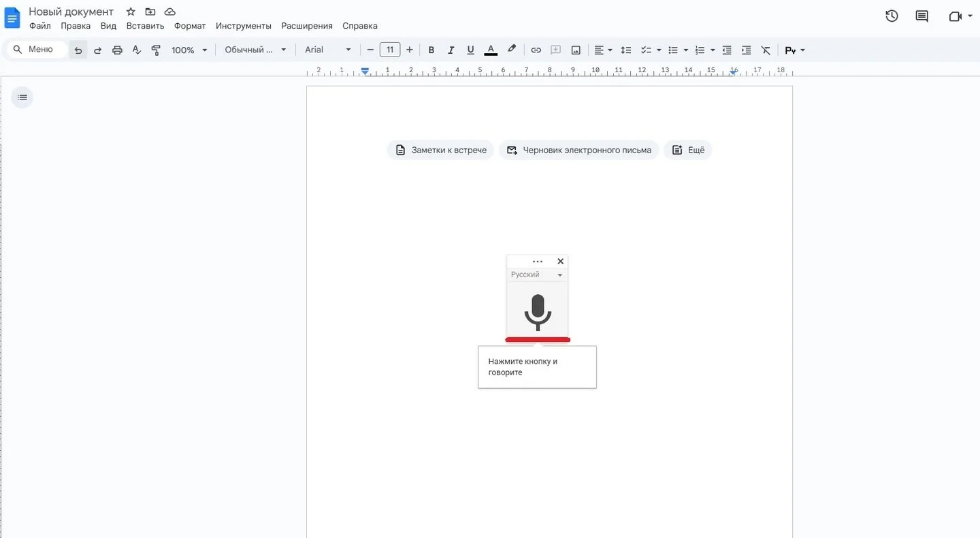
Task: Print the document using the printer icon
Action: [117, 50]
